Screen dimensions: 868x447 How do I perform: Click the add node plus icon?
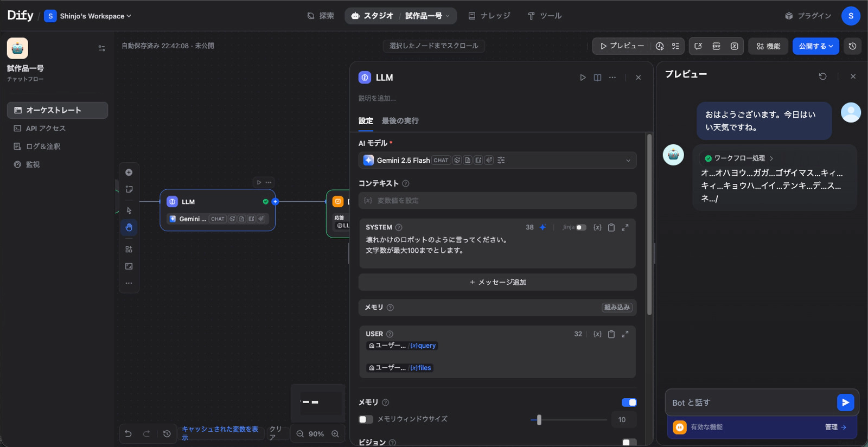coord(129,173)
